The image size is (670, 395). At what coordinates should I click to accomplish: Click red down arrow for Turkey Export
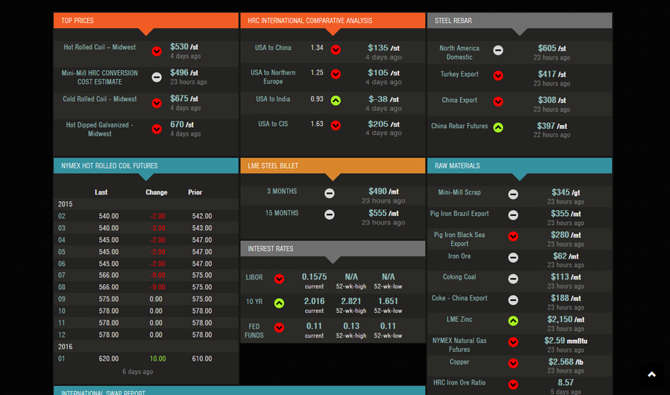point(498,76)
